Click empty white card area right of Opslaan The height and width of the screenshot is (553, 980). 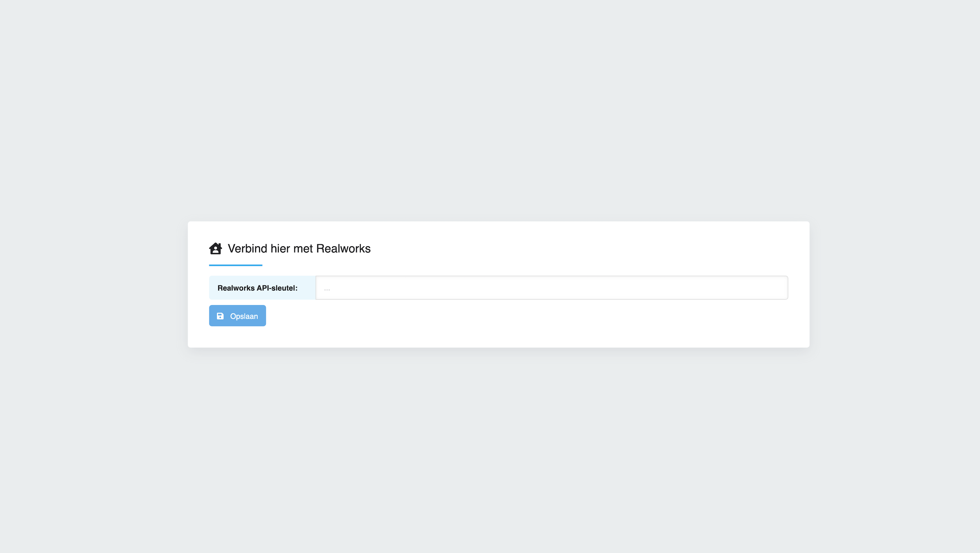pos(510,316)
